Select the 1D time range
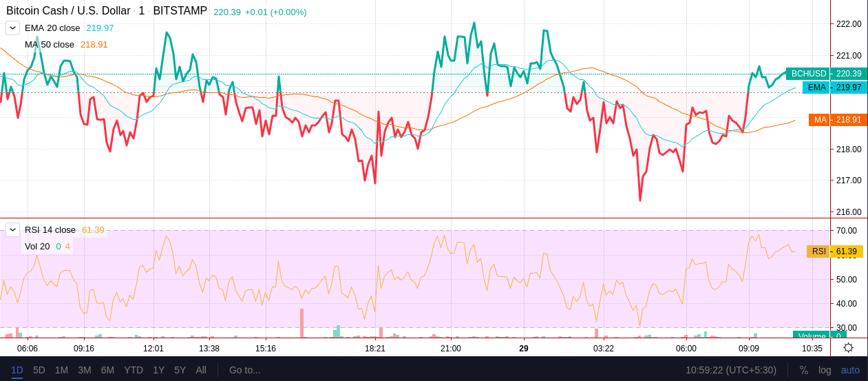This screenshot has height=381, width=868. pos(17,370)
